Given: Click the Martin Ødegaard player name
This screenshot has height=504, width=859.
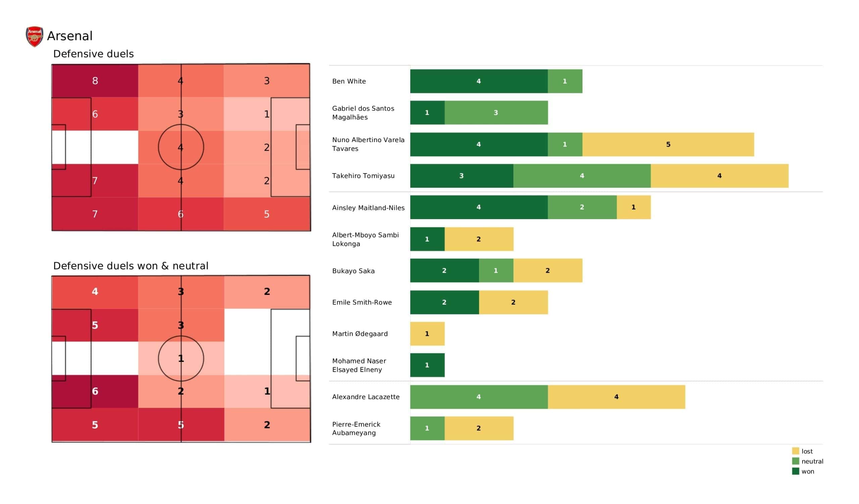Looking at the screenshot, I should (360, 334).
